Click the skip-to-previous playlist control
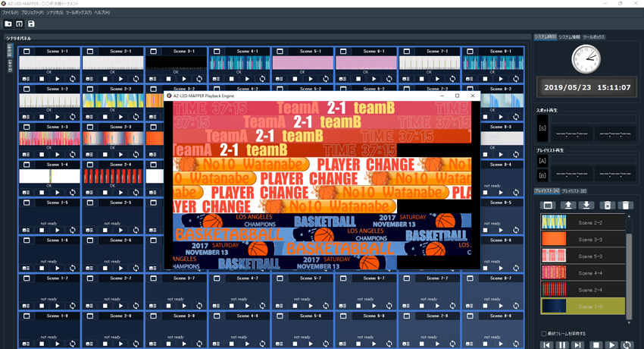 click(546, 345)
